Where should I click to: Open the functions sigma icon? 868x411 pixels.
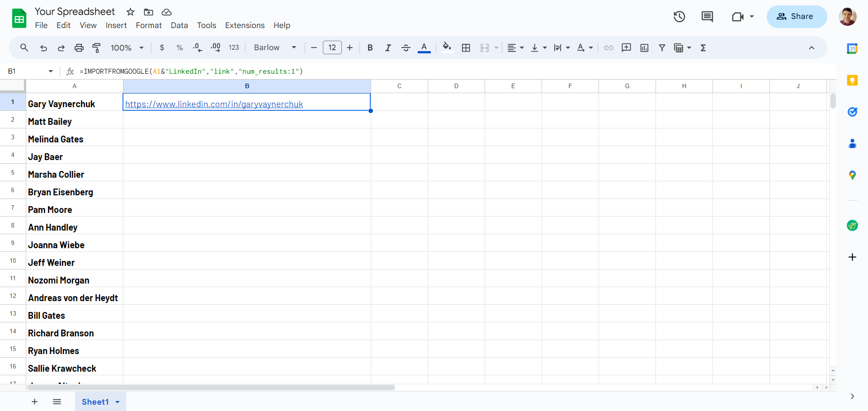tap(703, 47)
